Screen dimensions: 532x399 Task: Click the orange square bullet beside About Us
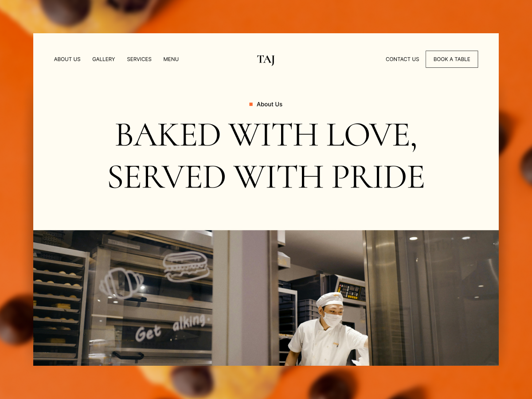point(251,104)
